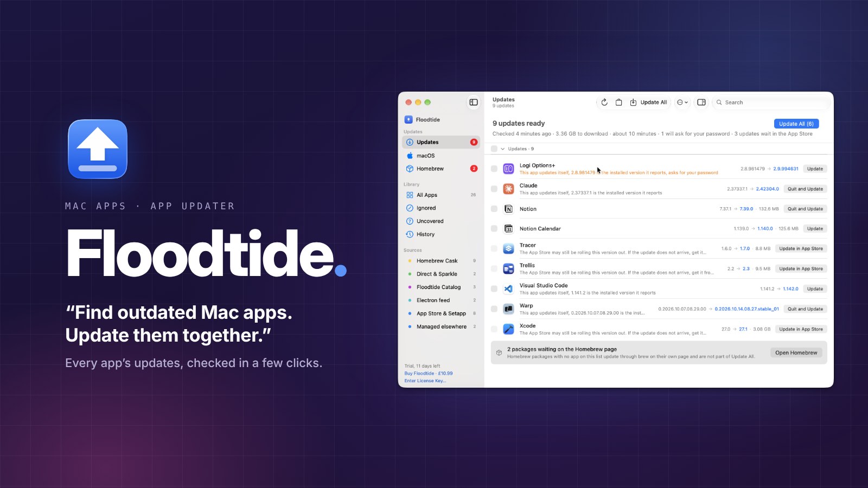Check the Notion row checkbox
868x488 pixels.
click(494, 209)
